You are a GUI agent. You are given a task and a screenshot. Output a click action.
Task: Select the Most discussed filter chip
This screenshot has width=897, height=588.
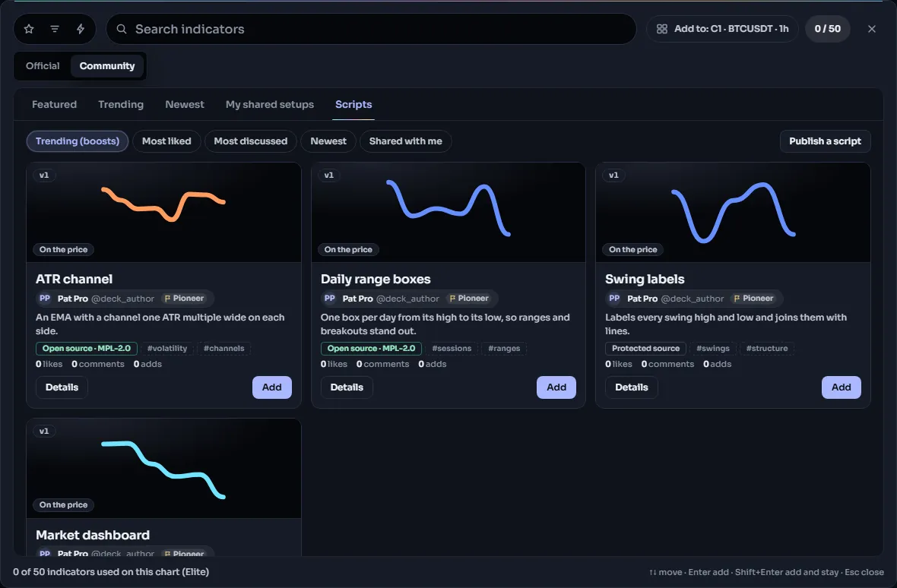click(x=251, y=141)
